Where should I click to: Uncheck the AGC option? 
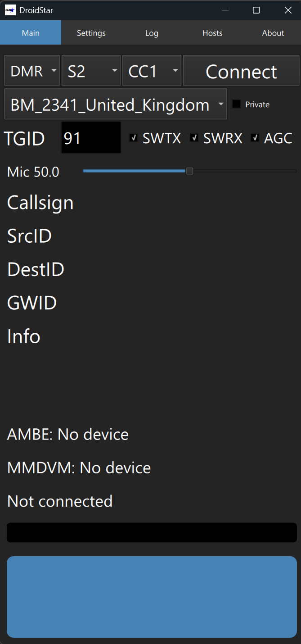coord(255,138)
